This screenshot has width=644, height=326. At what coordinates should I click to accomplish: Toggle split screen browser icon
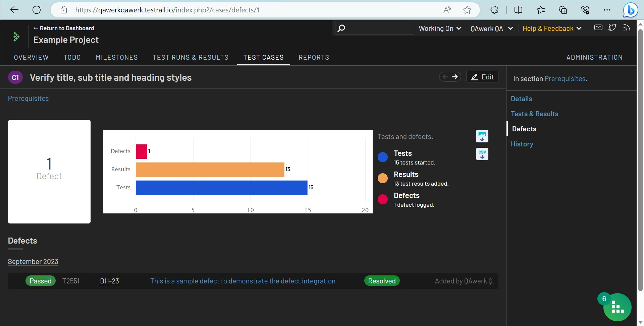pos(518,10)
